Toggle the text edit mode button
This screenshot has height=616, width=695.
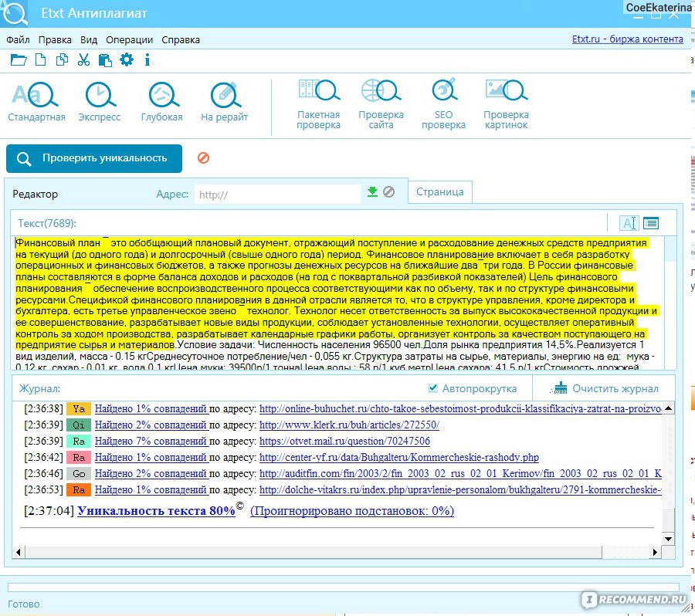pyautogui.click(x=629, y=223)
